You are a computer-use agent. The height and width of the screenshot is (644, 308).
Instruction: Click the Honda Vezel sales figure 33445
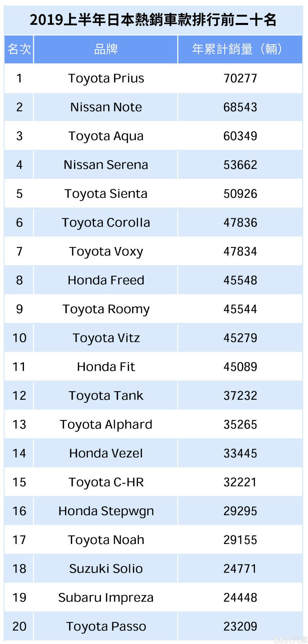tap(240, 453)
